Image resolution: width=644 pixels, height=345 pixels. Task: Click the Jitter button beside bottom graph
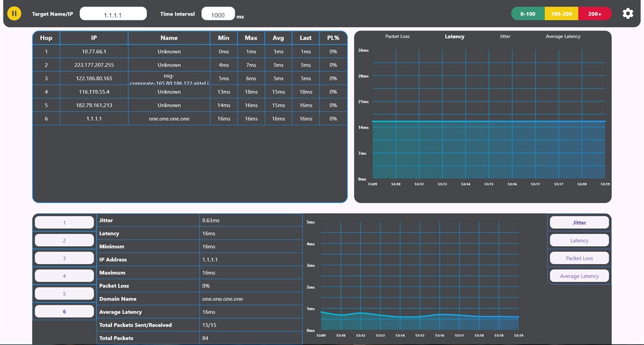point(579,223)
